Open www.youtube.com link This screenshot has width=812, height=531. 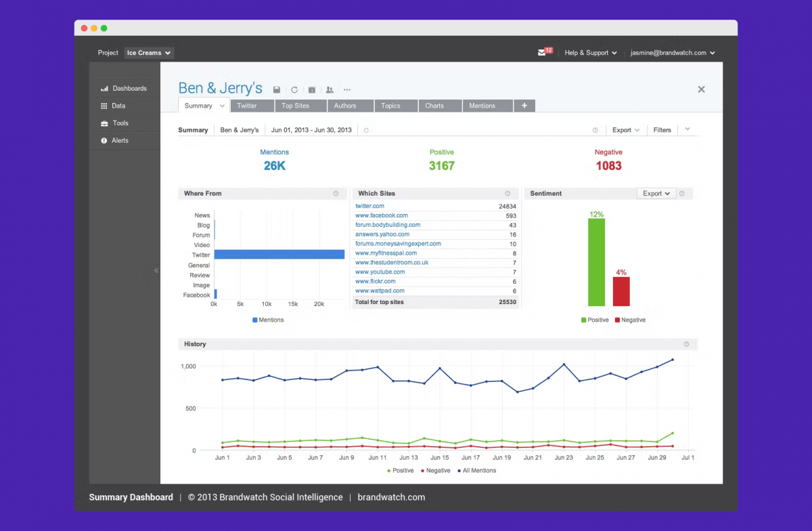380,272
